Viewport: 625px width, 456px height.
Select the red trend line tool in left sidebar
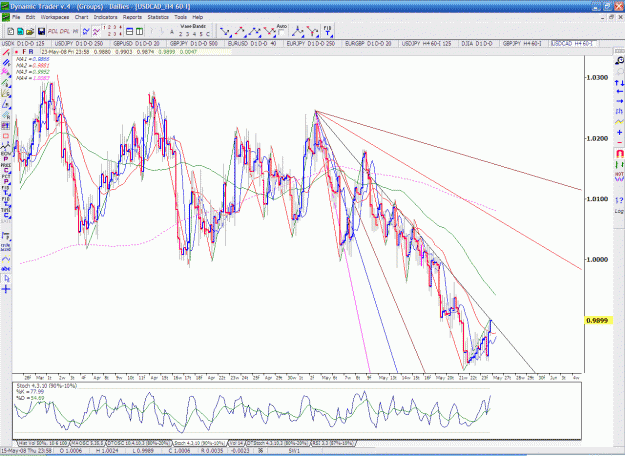[6, 52]
